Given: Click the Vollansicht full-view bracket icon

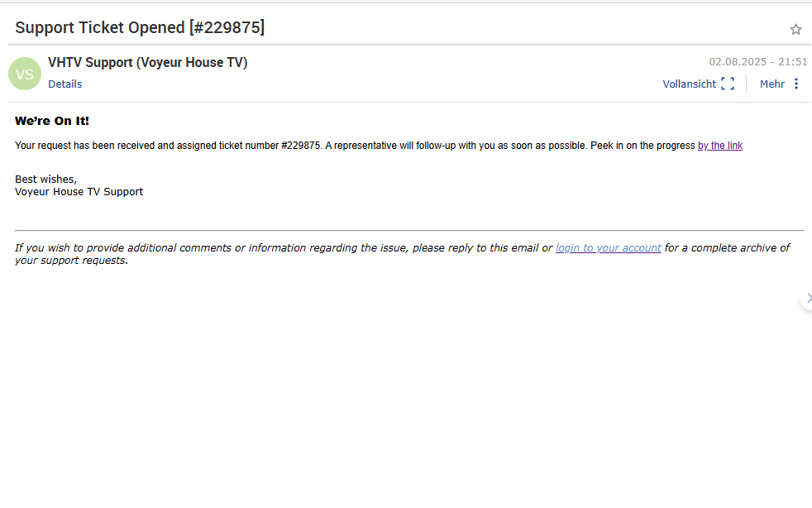Looking at the screenshot, I should click(728, 84).
